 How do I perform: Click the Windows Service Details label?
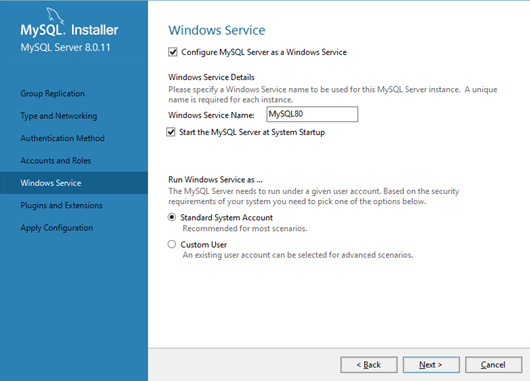point(211,77)
